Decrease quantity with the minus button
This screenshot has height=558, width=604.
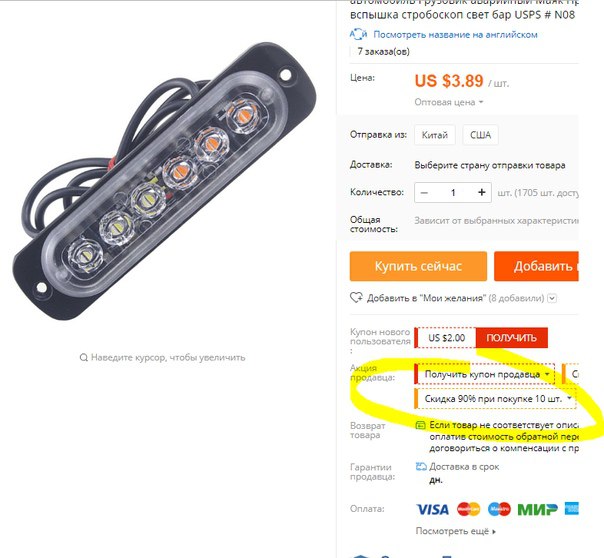pyautogui.click(x=424, y=193)
